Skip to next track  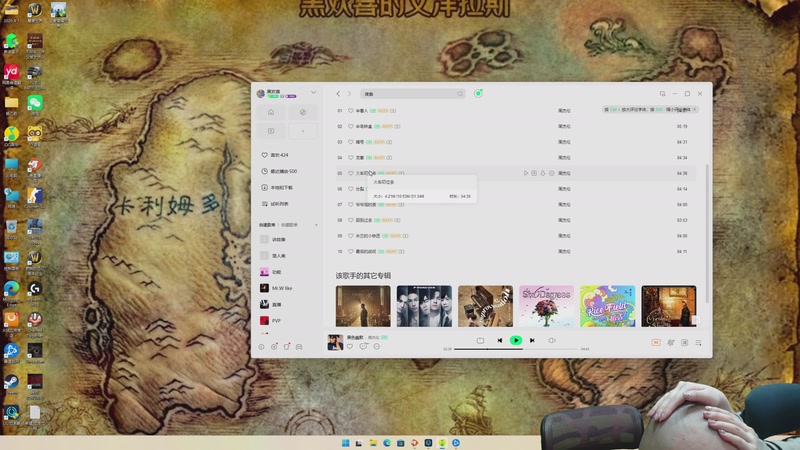(532, 340)
